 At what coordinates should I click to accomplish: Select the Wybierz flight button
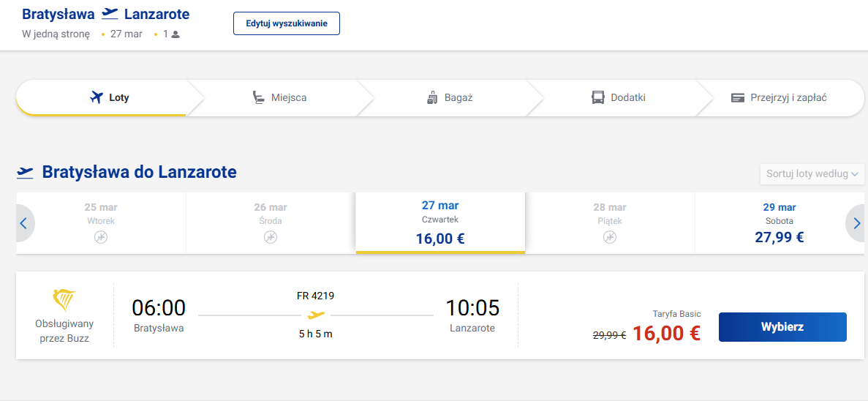tap(782, 327)
